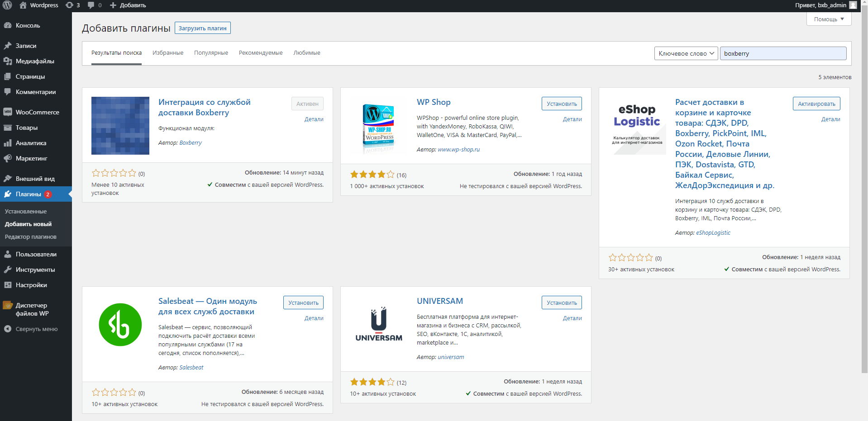This screenshot has width=868, height=421.
Task: Open the UNIVERSAM plugin title link
Action: tap(440, 301)
